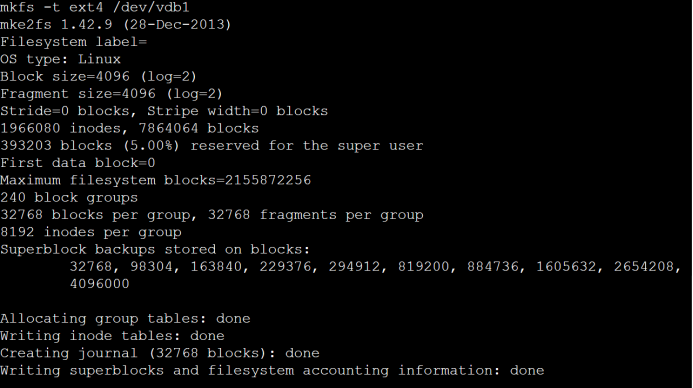Select the 8192 inodes per group line

coord(91,232)
